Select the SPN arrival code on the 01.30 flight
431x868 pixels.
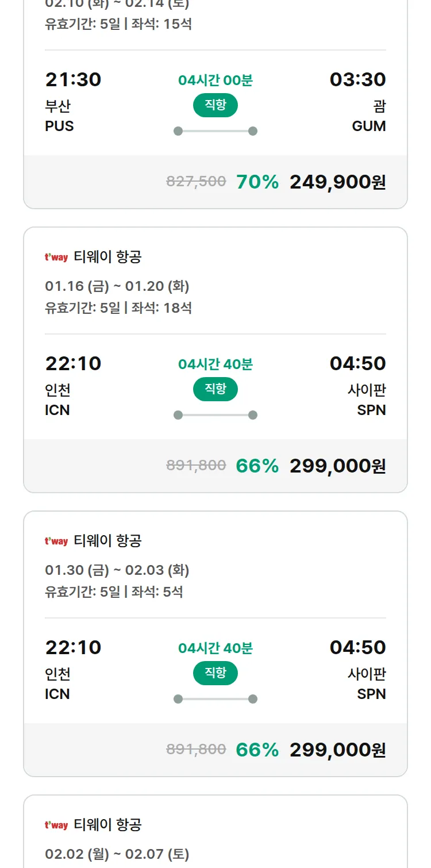click(372, 694)
